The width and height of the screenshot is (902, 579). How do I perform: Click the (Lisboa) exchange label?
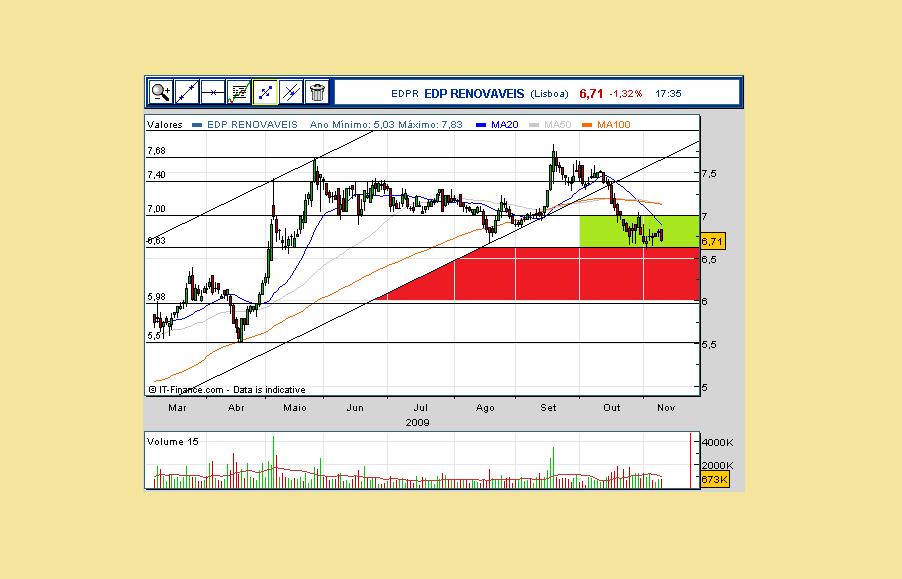coord(549,94)
